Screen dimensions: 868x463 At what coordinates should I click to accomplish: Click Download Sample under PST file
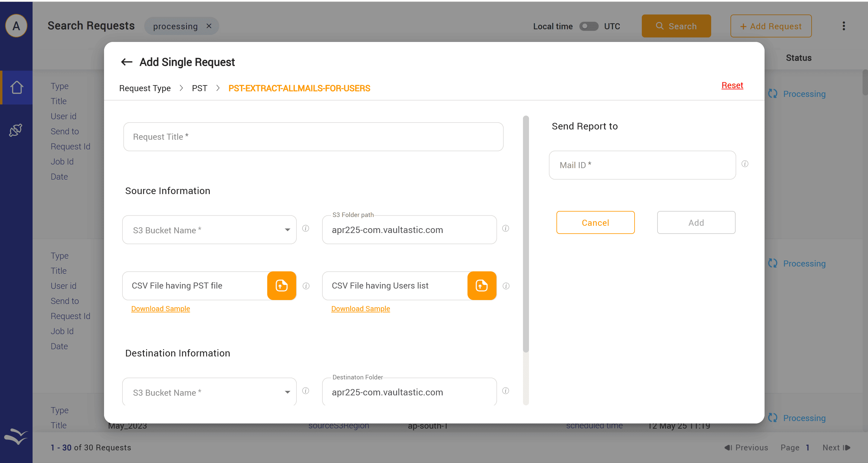point(160,308)
